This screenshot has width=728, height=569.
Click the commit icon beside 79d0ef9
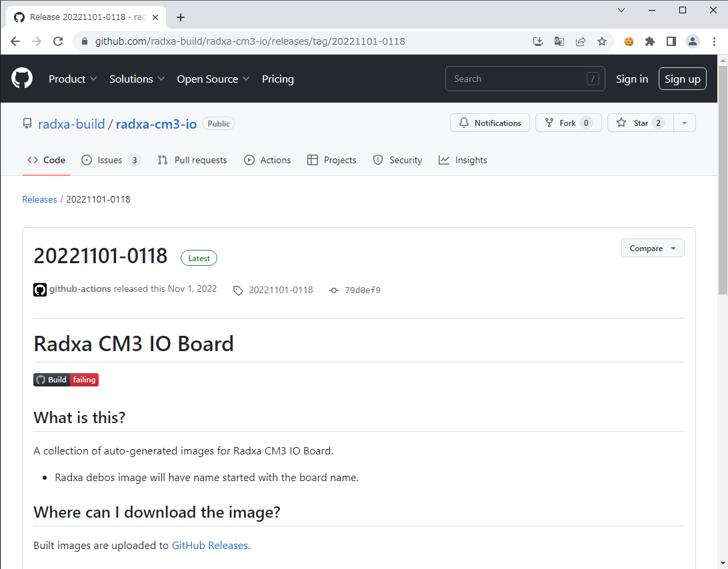click(x=334, y=290)
